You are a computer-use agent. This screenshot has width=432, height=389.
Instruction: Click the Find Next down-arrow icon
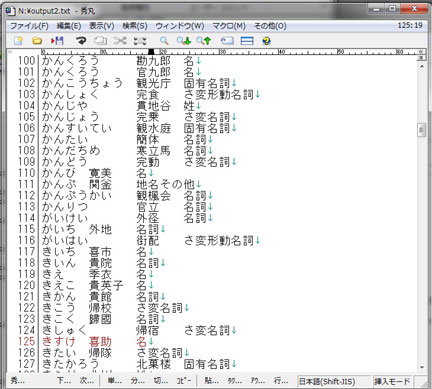(x=184, y=41)
